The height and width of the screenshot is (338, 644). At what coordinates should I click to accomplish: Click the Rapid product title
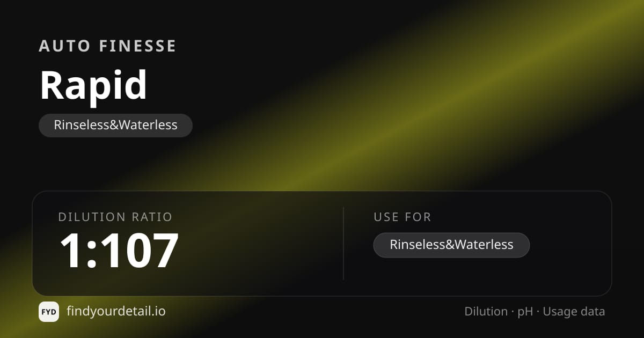(x=93, y=85)
